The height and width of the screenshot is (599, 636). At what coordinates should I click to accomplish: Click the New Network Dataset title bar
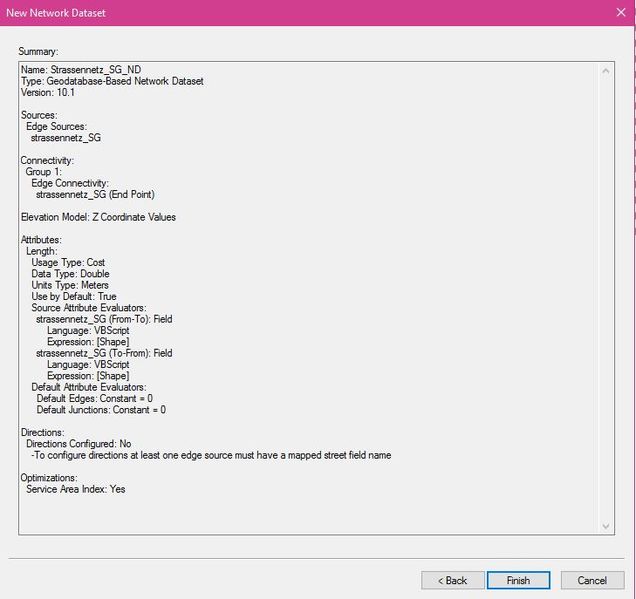(x=300, y=13)
